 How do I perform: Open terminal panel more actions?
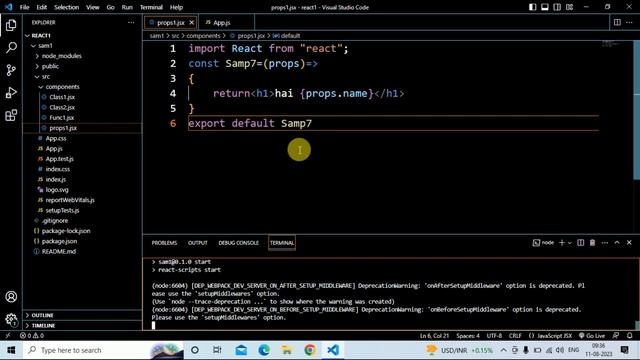(604, 242)
